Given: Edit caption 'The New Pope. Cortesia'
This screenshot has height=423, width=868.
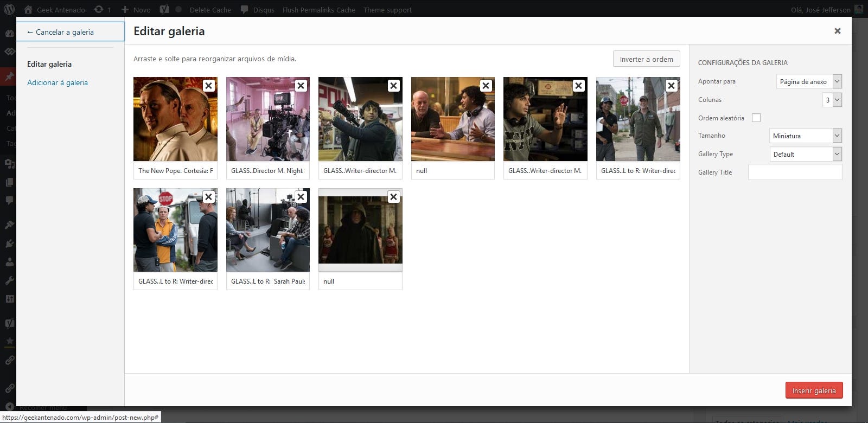Looking at the screenshot, I should (x=175, y=170).
